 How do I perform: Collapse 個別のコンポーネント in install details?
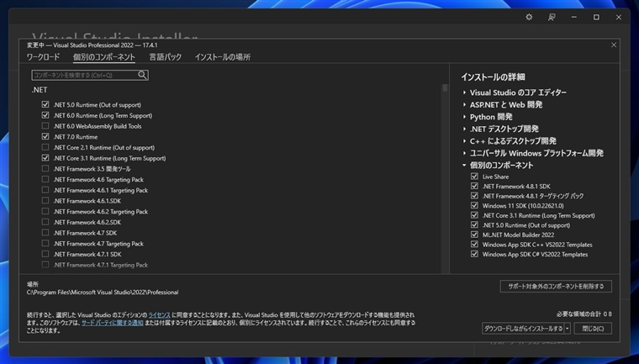(x=464, y=165)
